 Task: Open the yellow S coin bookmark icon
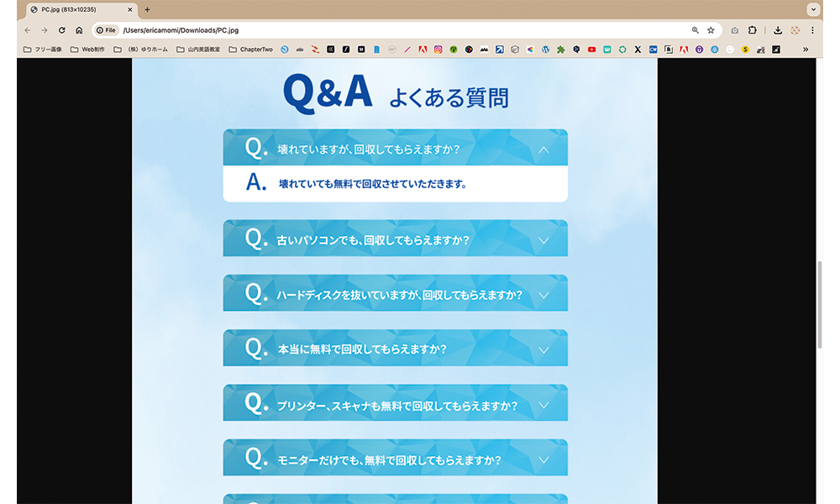745,50
